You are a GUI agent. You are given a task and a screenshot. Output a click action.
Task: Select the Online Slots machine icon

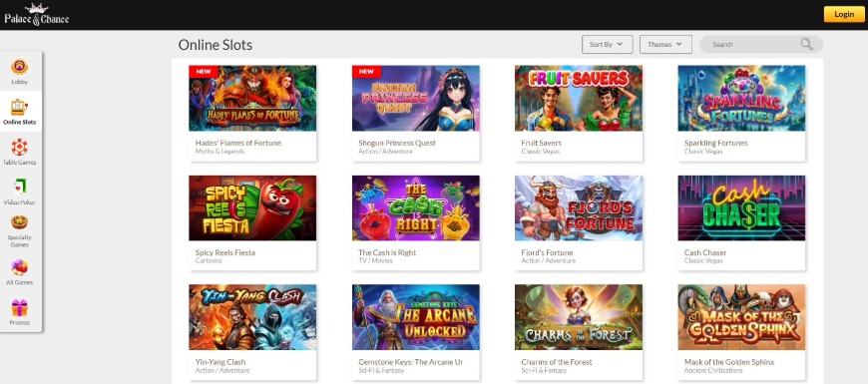19,108
